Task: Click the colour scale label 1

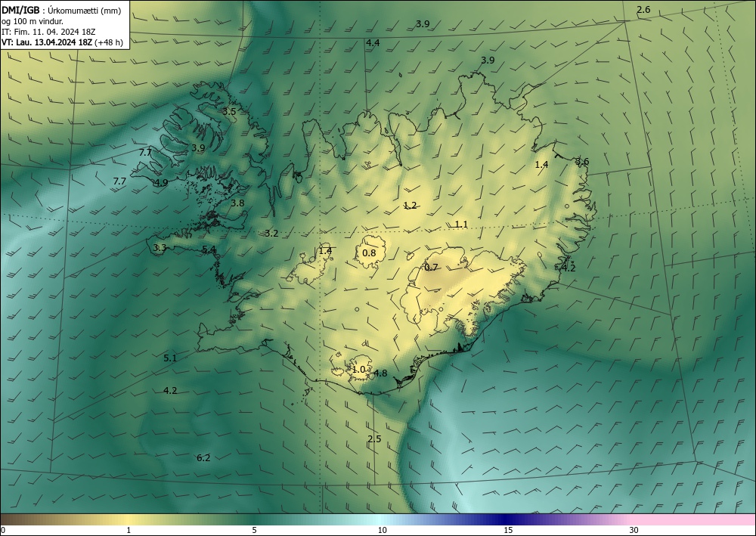Action: 129,530
